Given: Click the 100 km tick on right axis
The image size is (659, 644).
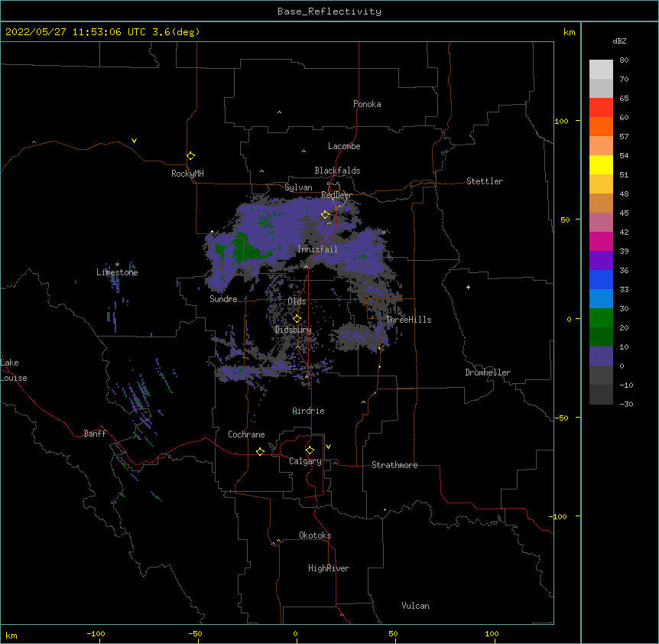Looking at the screenshot, I should coord(561,121).
